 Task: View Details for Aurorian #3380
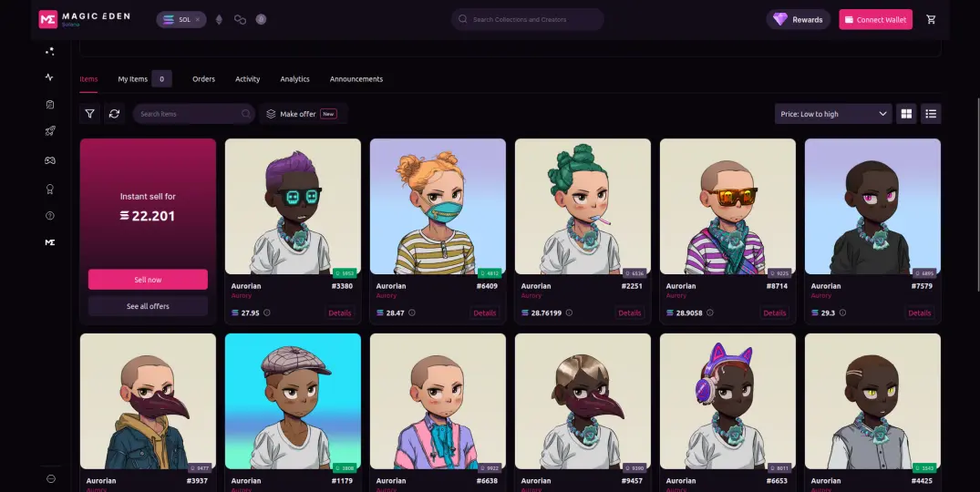(340, 313)
